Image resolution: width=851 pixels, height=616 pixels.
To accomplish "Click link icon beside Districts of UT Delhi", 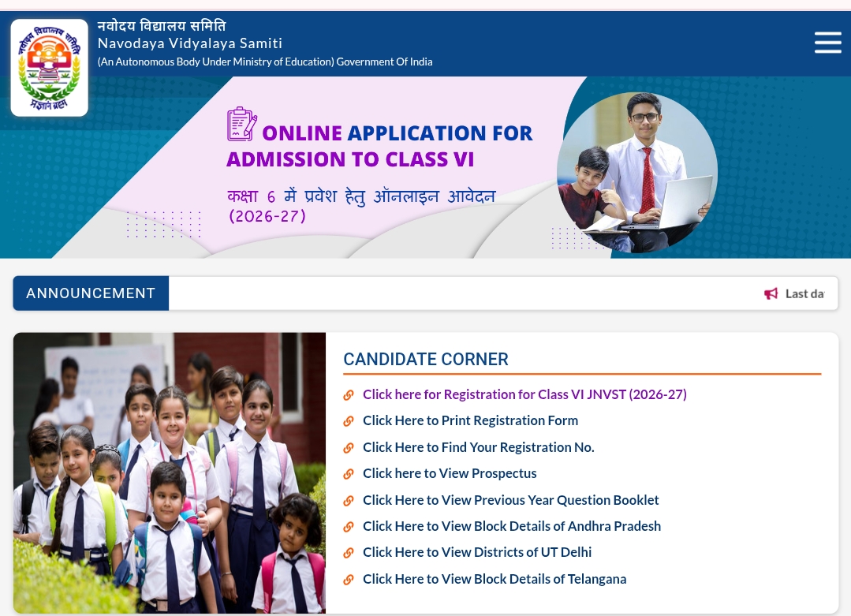I will 349,553.
